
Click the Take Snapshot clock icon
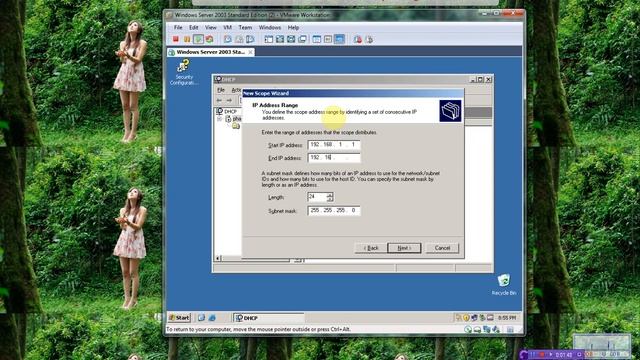tap(228, 39)
